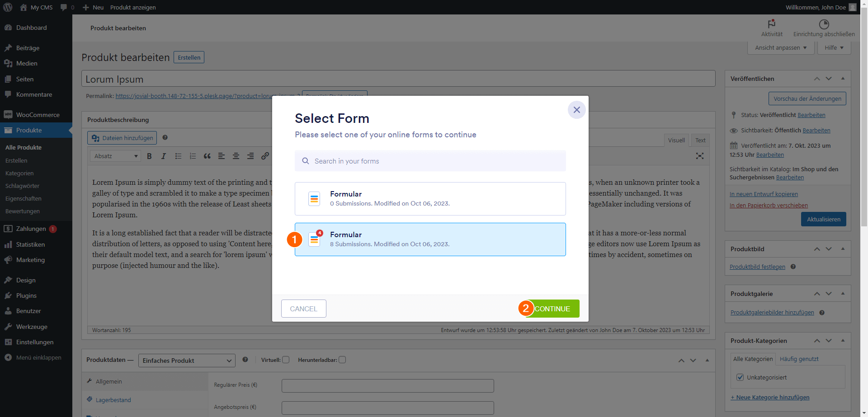Switch to the Text editor tab

click(700, 140)
